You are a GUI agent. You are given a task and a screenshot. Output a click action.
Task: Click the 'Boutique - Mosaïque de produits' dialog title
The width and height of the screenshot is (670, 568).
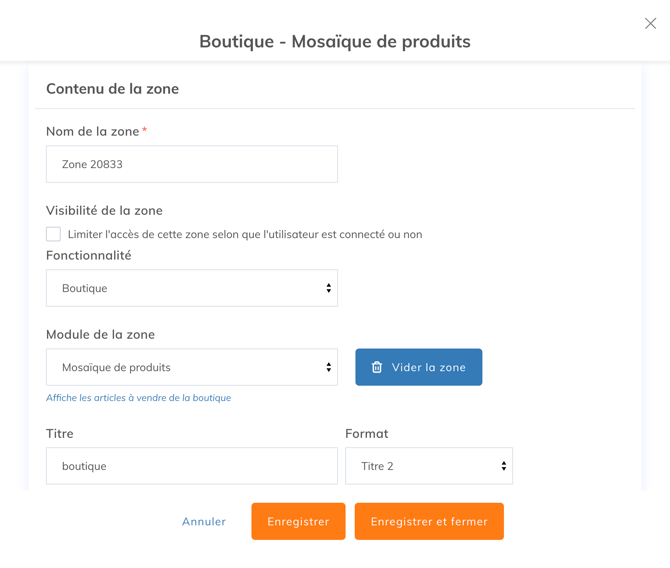tap(335, 41)
